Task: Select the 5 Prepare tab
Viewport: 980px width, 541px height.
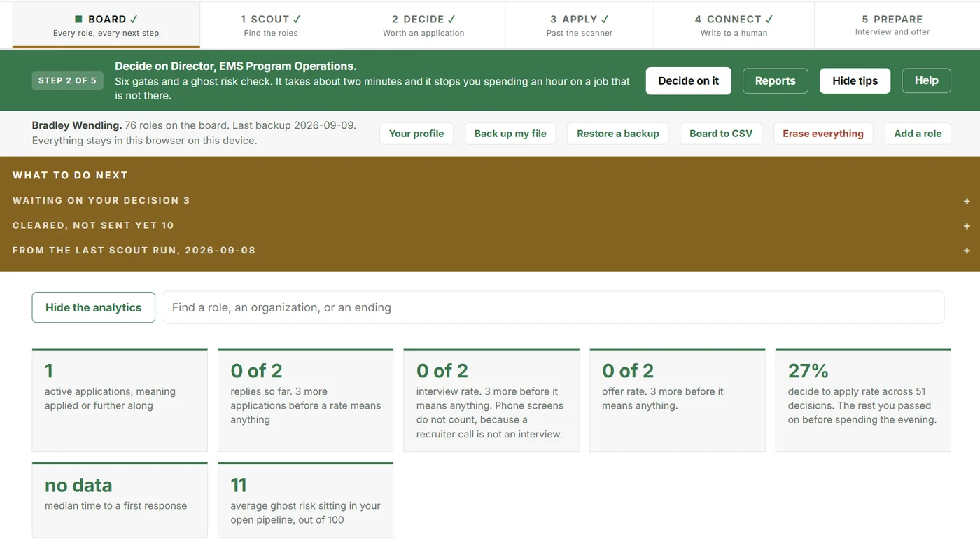Action: click(892, 25)
